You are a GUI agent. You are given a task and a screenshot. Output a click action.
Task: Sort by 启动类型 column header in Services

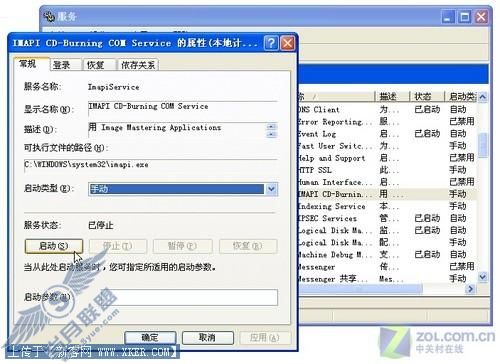pyautogui.click(x=461, y=97)
